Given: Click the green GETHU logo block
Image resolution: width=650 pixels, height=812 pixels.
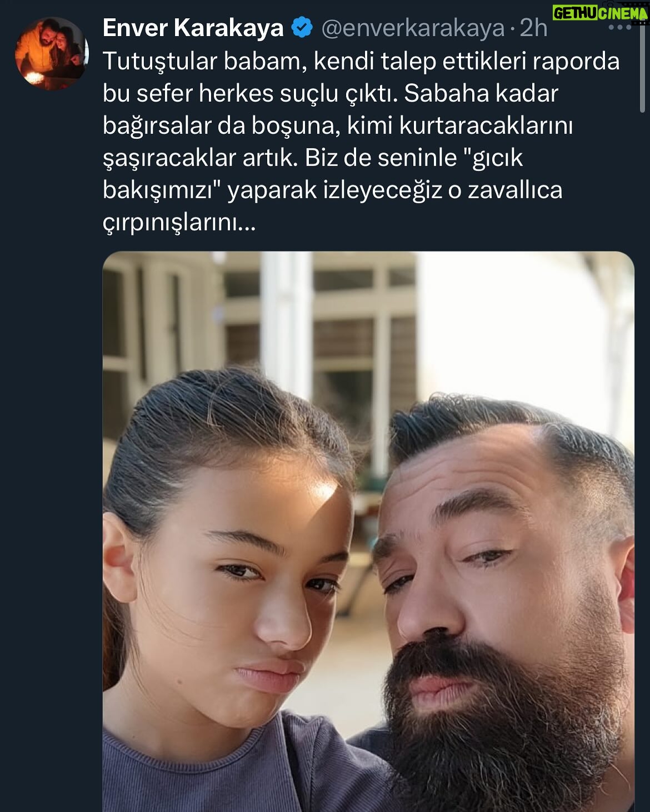Looking at the screenshot, I should pos(575,13).
